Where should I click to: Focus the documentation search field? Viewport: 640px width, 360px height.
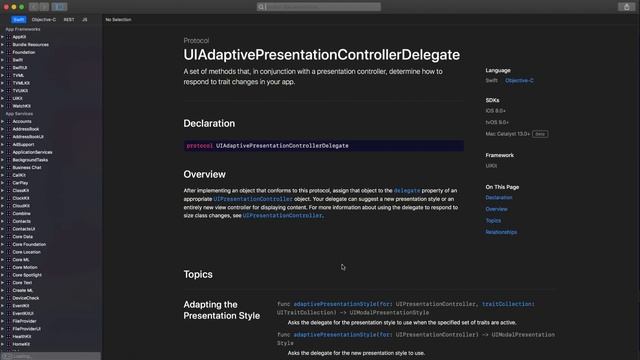319,7
